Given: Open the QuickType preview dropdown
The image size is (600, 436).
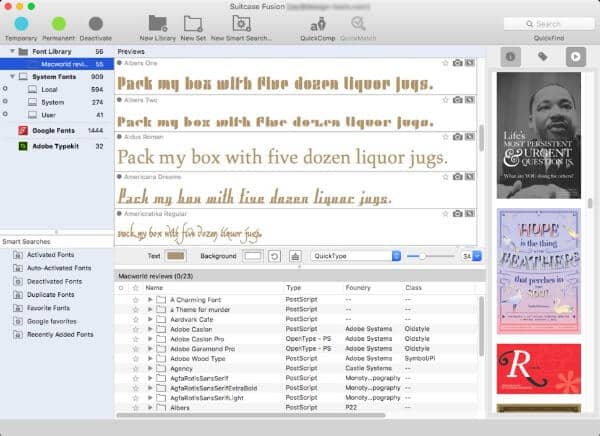Looking at the screenshot, I should [x=355, y=256].
